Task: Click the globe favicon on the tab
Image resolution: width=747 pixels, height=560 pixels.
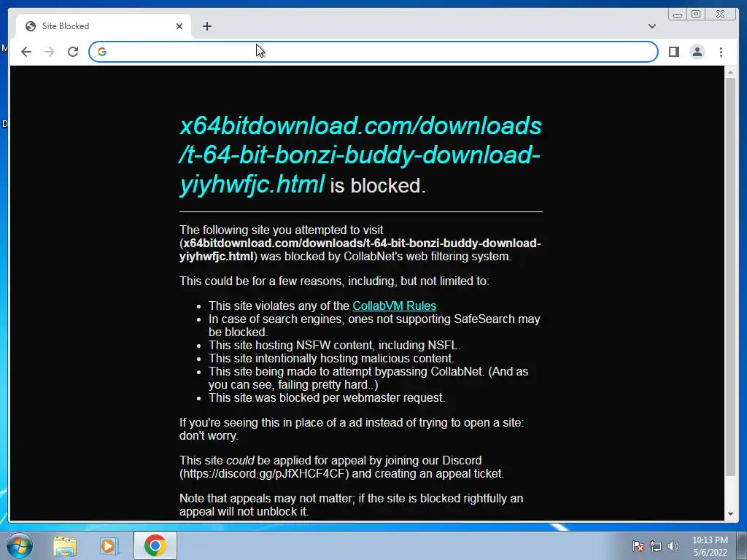Action: (31, 26)
